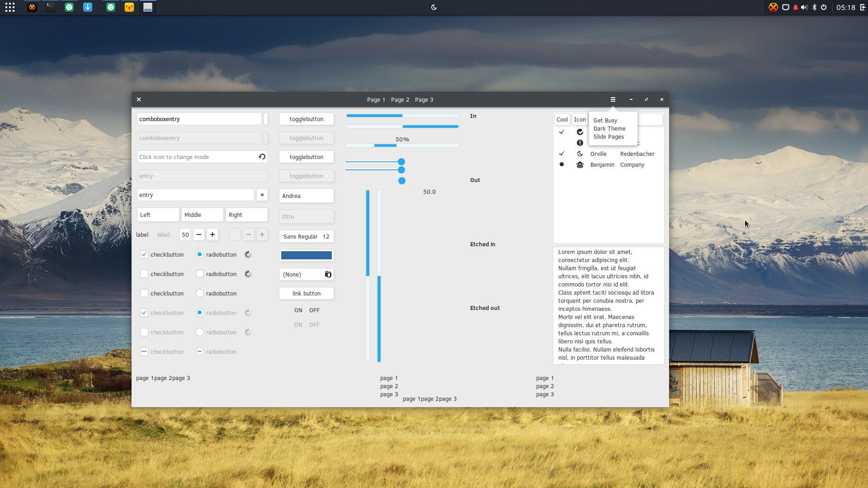This screenshot has height=488, width=868.
Task: Sort by the Icon column header
Action: (580, 119)
